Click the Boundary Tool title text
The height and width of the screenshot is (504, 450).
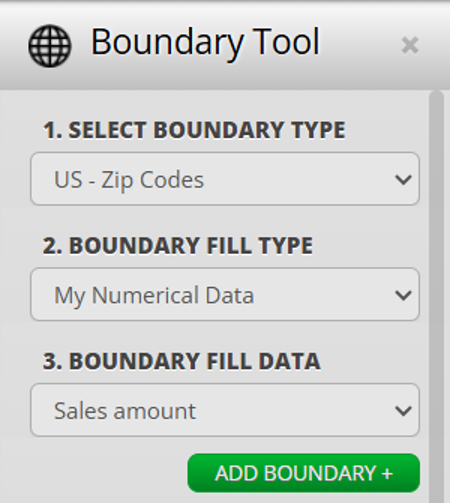205,42
